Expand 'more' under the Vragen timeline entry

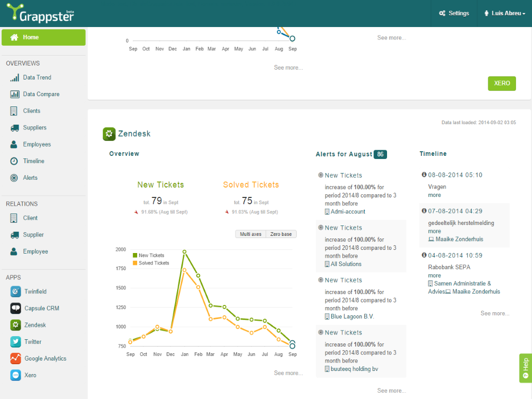[434, 195]
